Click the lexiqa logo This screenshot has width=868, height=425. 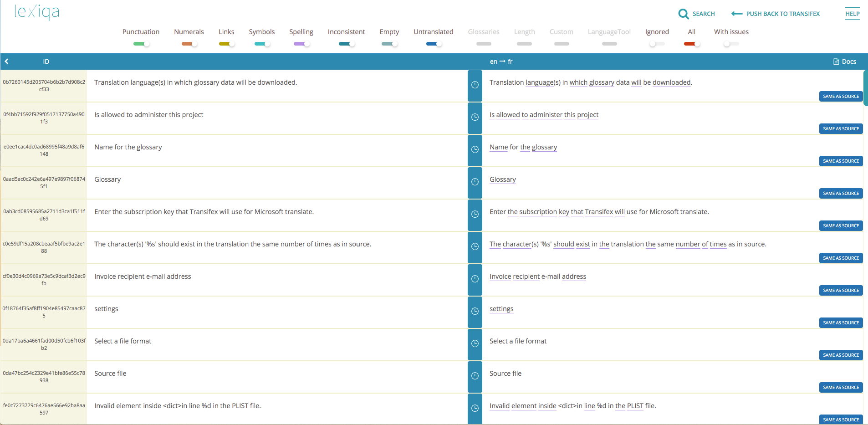pyautogui.click(x=37, y=12)
